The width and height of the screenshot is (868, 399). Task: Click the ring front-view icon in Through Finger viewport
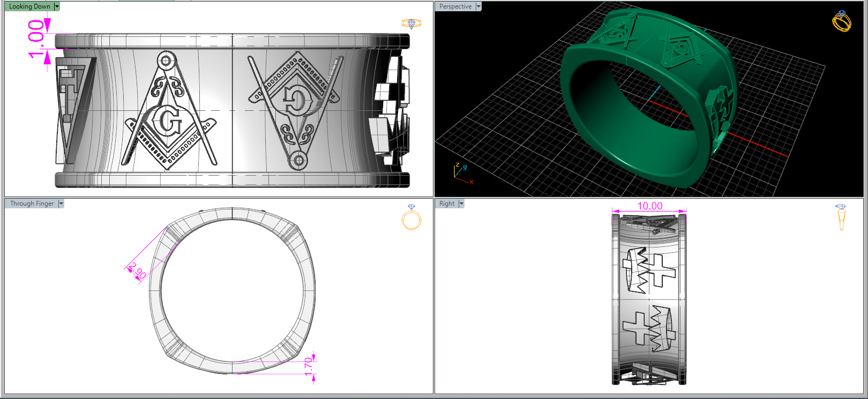[411, 217]
